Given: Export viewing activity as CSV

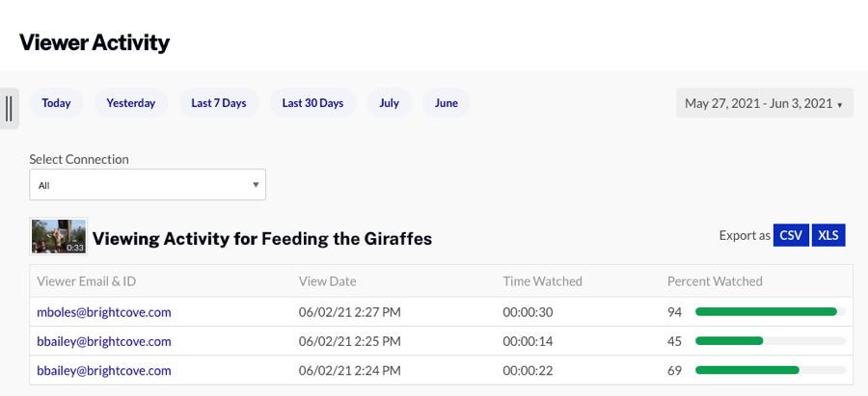Looking at the screenshot, I should click(x=790, y=235).
